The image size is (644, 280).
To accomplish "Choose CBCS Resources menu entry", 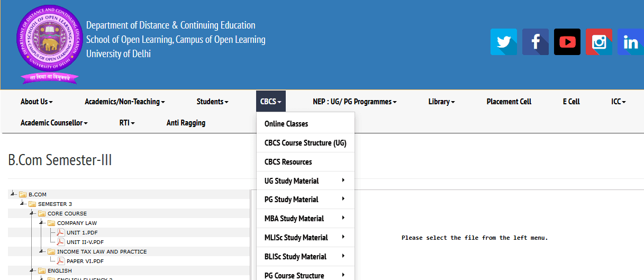I will pos(288,162).
